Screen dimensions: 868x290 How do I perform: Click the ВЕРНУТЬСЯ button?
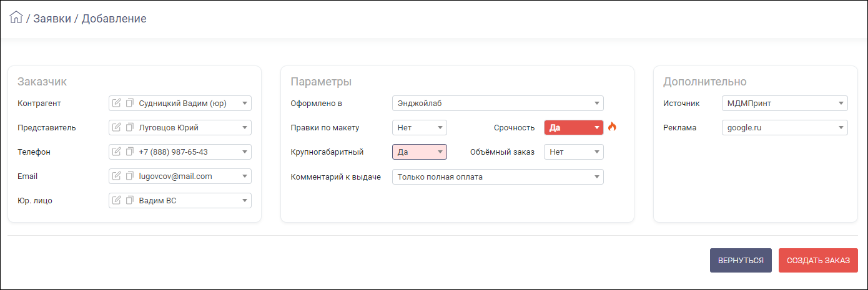coord(741,261)
